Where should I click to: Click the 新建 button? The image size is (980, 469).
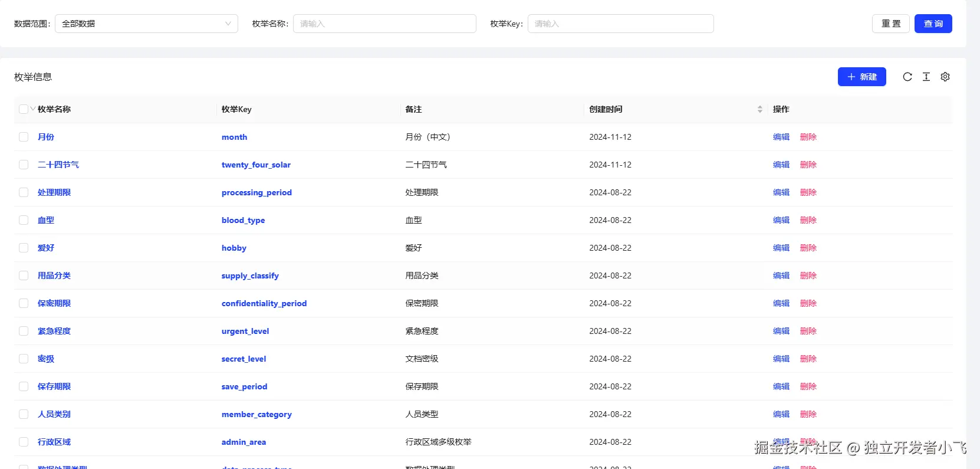[x=862, y=77]
